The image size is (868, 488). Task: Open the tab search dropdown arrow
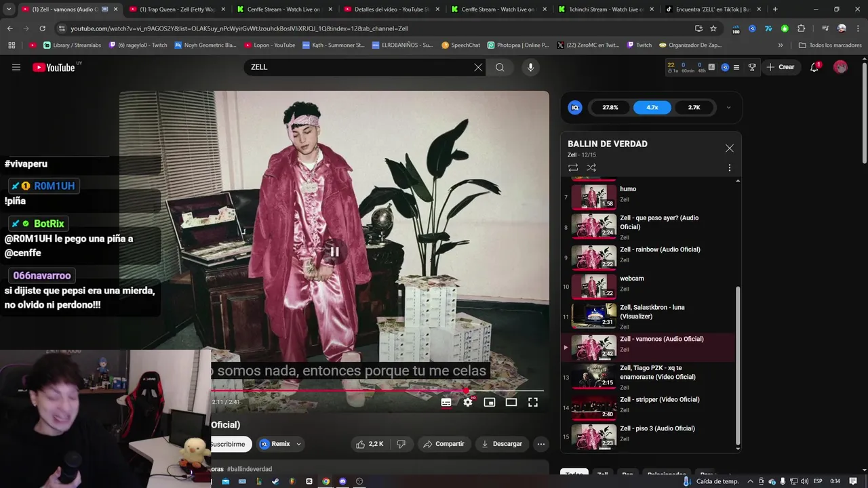pyautogui.click(x=9, y=9)
